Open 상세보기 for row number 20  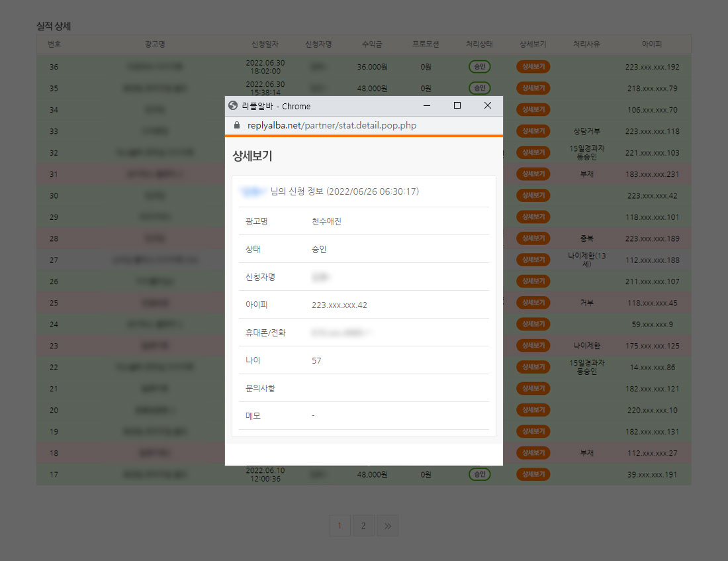coord(533,410)
